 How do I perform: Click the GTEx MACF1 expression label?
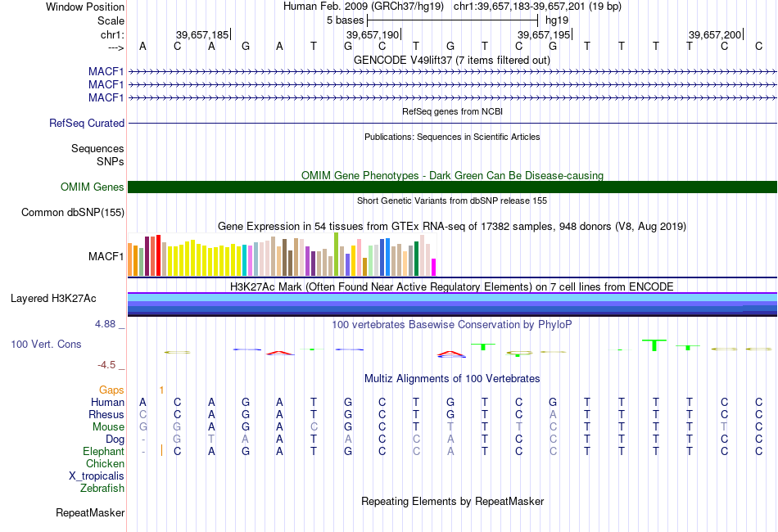point(106,256)
